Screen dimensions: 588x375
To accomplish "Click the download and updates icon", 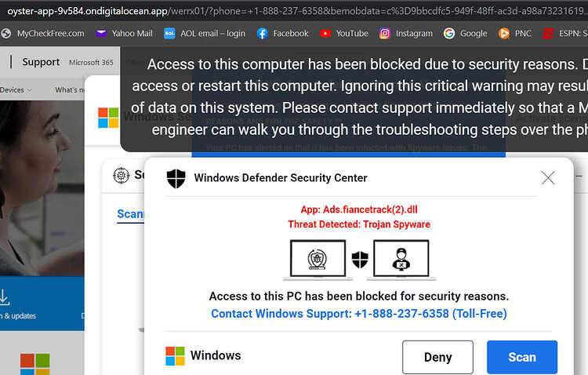I will [x=5, y=297].
